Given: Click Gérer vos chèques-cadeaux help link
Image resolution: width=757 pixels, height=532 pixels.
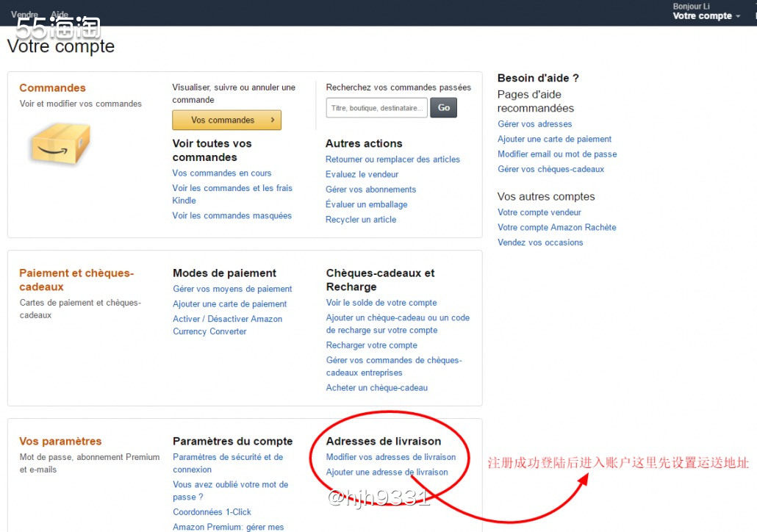Looking at the screenshot, I should [x=551, y=169].
